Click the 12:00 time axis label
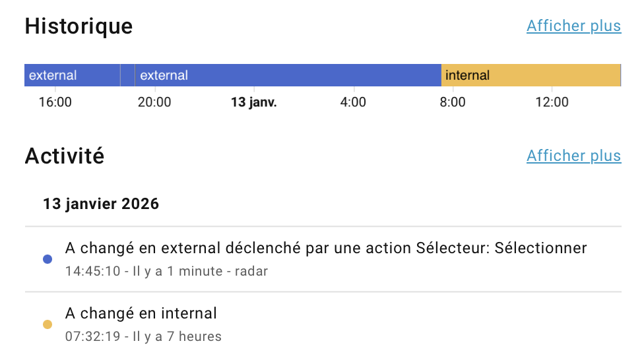 click(552, 102)
